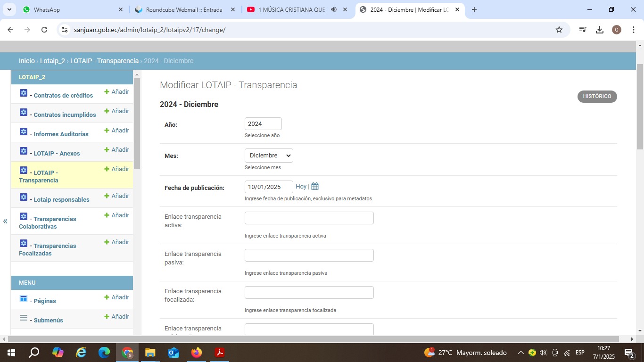Open the Mes dropdown showing Diciembre
Image resolution: width=644 pixels, height=362 pixels.
coord(269,156)
